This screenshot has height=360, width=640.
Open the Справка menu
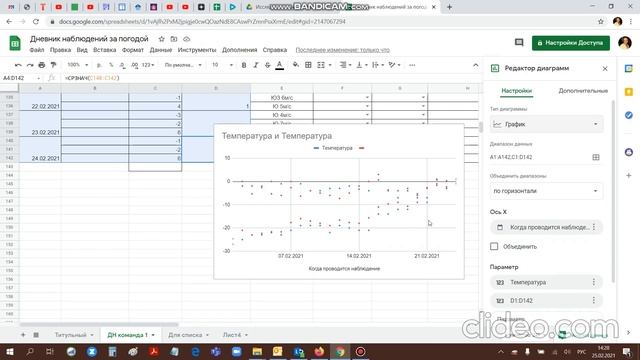pyautogui.click(x=275, y=50)
